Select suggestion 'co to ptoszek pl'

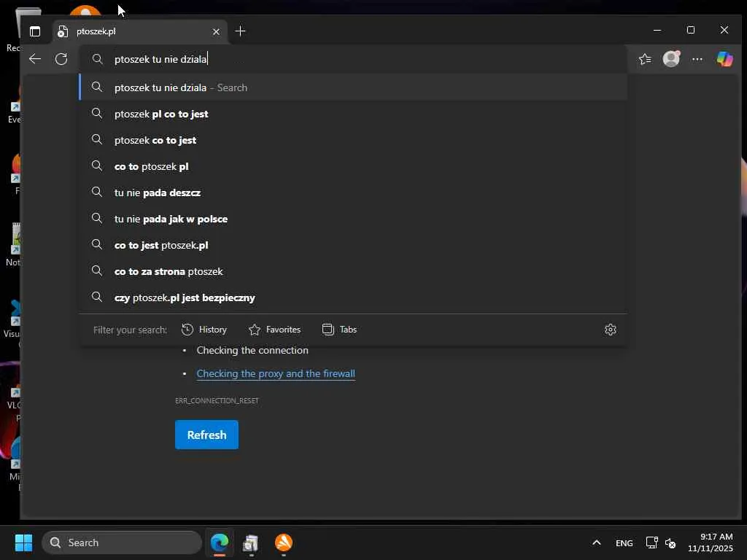click(353, 166)
